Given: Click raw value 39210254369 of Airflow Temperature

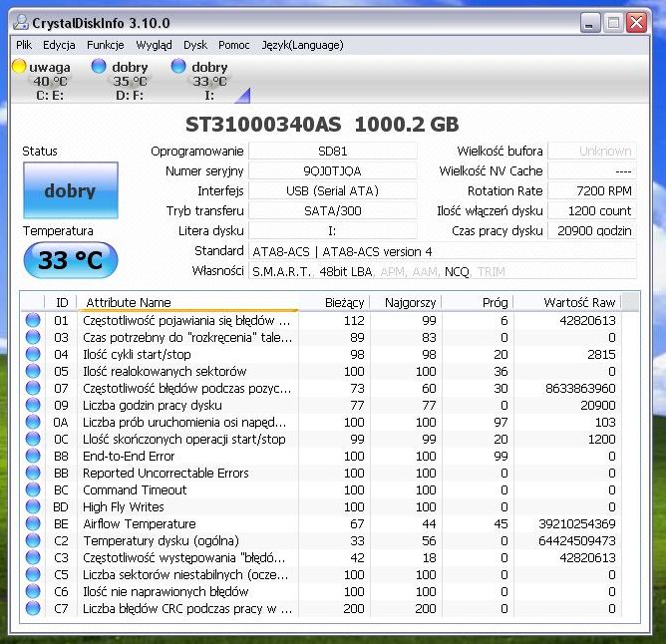Looking at the screenshot, I should (x=577, y=523).
